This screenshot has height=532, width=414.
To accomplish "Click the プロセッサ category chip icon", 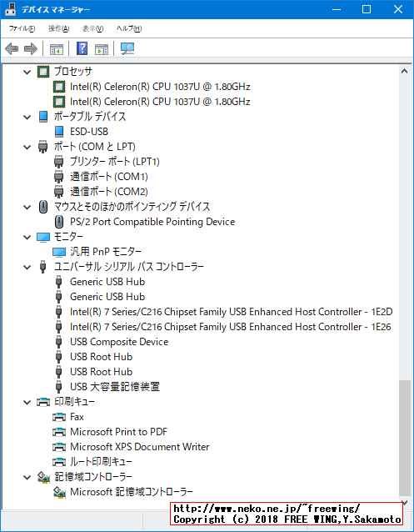I will pyautogui.click(x=43, y=72).
